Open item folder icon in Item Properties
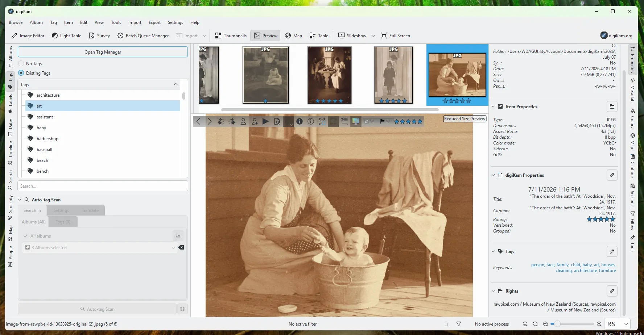 [612, 106]
